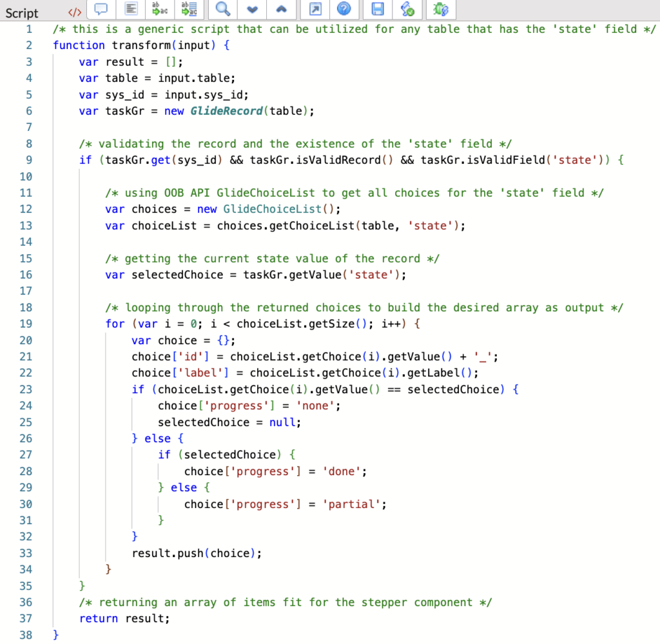
Task: Click 'if (selectedChoice)' on line 27
Action: pyautogui.click(x=220, y=454)
